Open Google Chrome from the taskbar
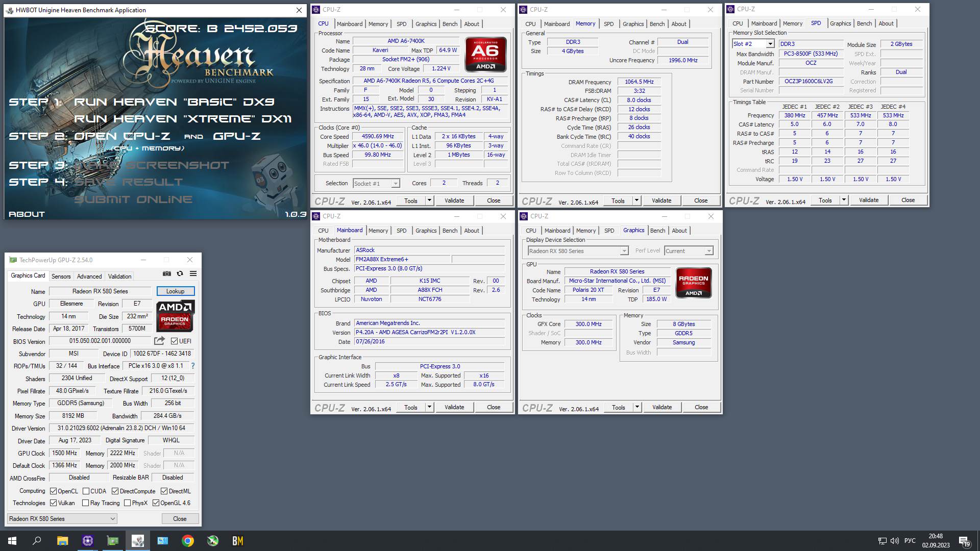 click(x=187, y=541)
